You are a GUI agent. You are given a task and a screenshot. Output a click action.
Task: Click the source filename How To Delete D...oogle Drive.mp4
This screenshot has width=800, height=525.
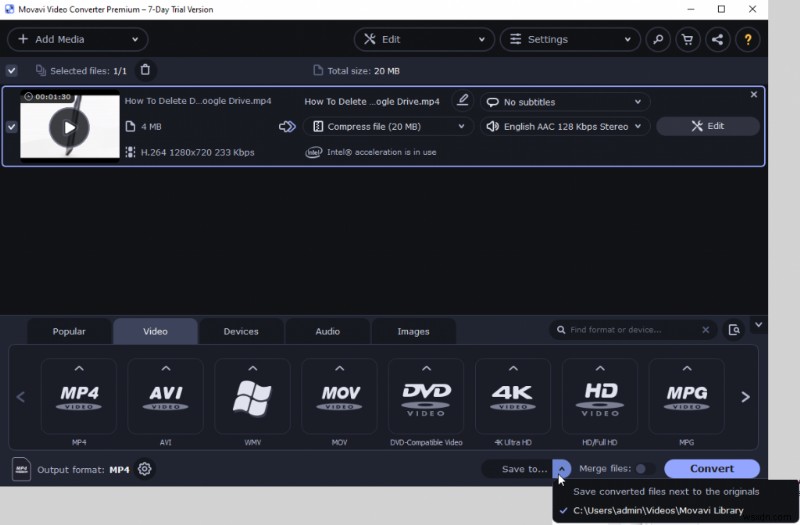(x=198, y=101)
